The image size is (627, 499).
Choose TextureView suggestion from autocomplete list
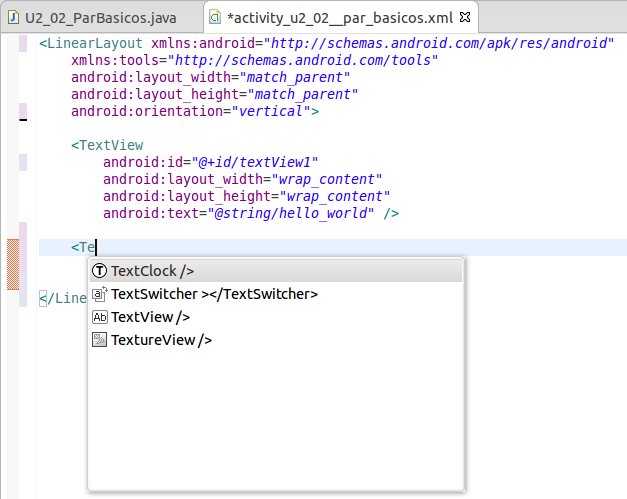point(276,340)
